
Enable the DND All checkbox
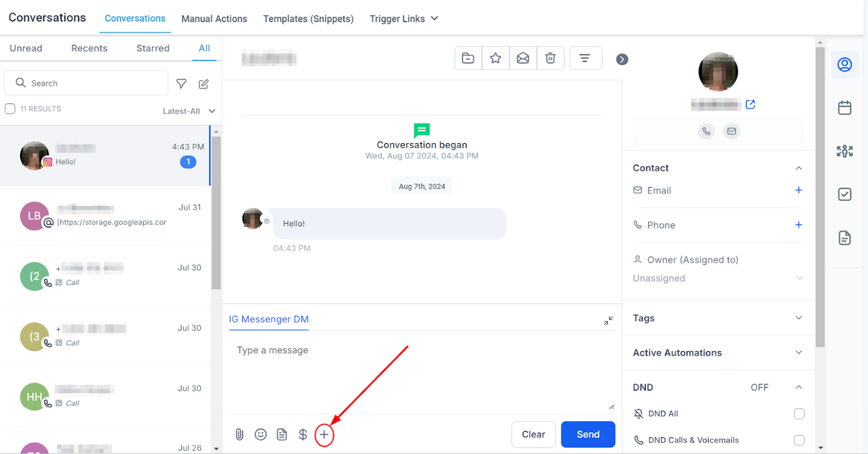click(x=799, y=414)
